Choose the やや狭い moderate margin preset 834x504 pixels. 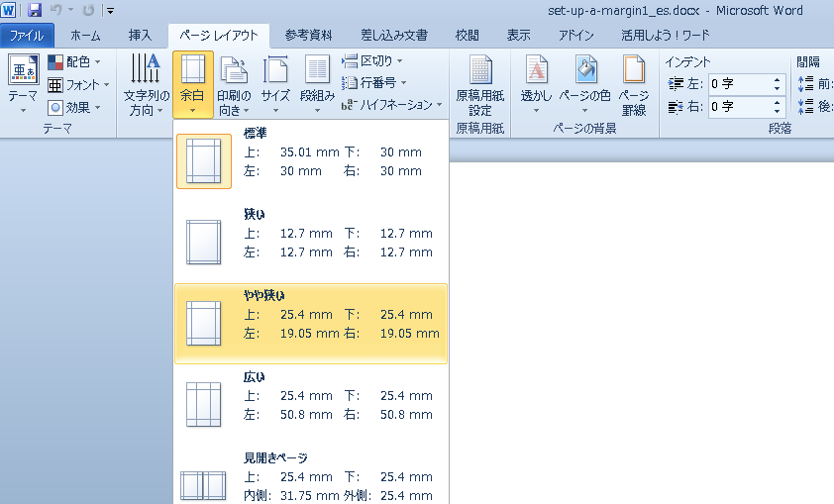point(311,323)
